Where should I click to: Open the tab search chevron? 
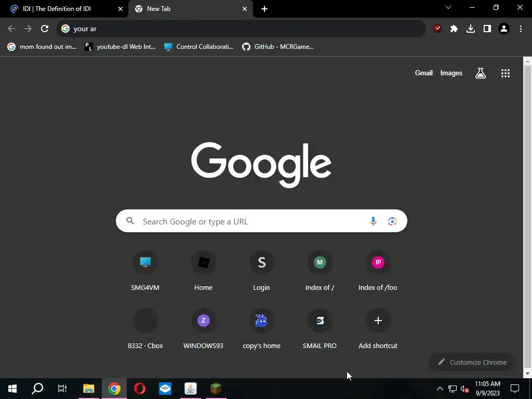[x=448, y=7]
